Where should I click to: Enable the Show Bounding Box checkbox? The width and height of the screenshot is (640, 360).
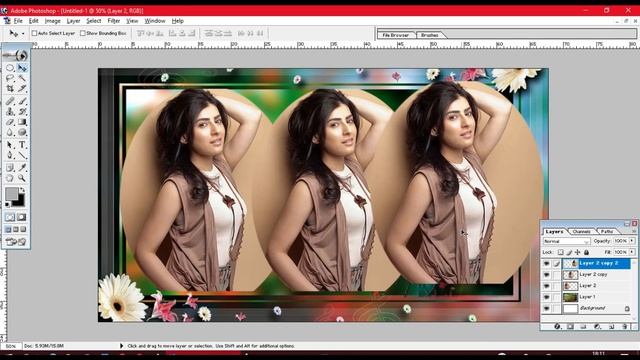(x=83, y=33)
